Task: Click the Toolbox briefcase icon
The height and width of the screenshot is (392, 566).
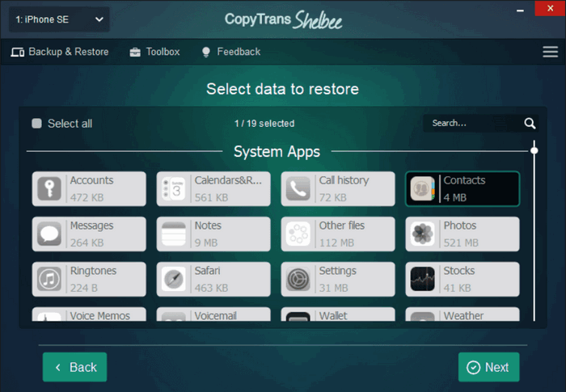Action: (135, 52)
